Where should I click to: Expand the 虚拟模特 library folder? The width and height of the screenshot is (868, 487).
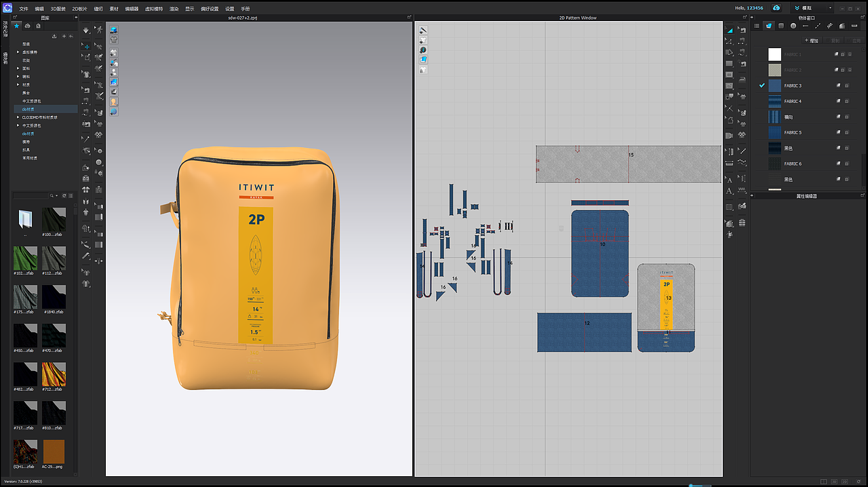(18, 52)
